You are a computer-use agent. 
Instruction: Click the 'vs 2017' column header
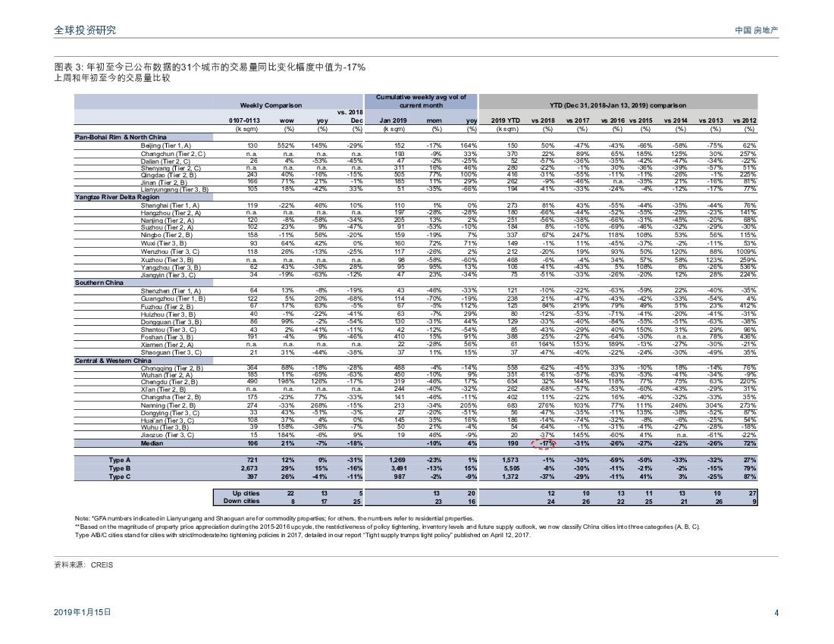coord(578,120)
